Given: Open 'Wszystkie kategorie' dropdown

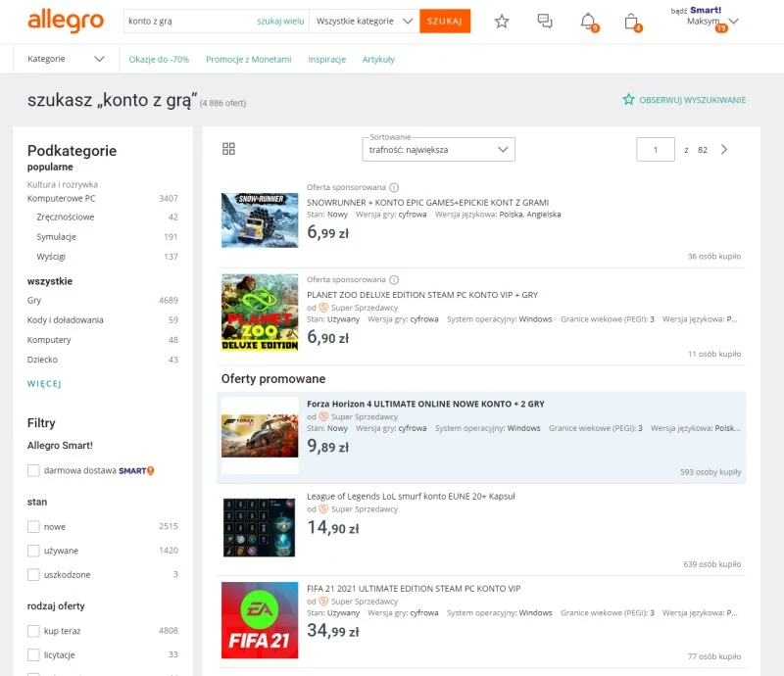Looking at the screenshot, I should click(x=364, y=21).
